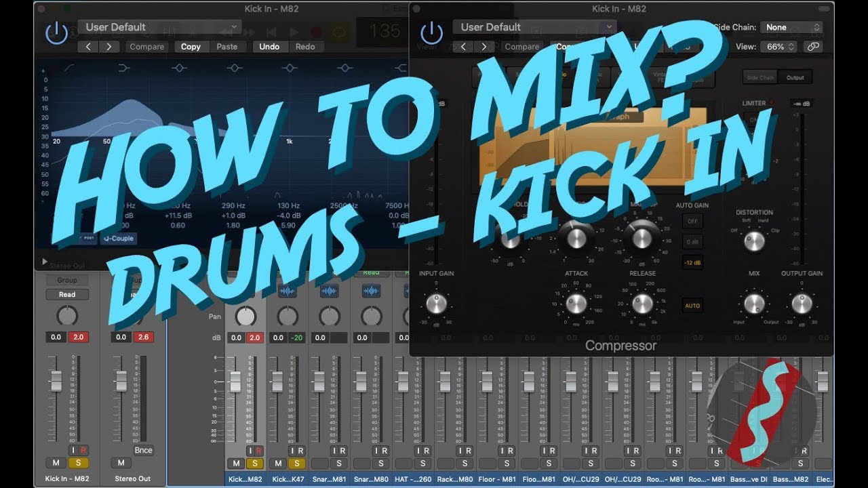Click the waveform icon on Snar...M80 strip
This screenshot has width=868, height=488.
[x=372, y=291]
